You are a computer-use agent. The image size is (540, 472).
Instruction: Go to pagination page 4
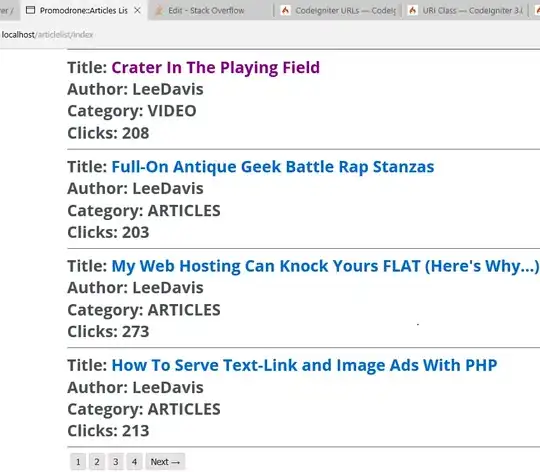tap(134, 462)
